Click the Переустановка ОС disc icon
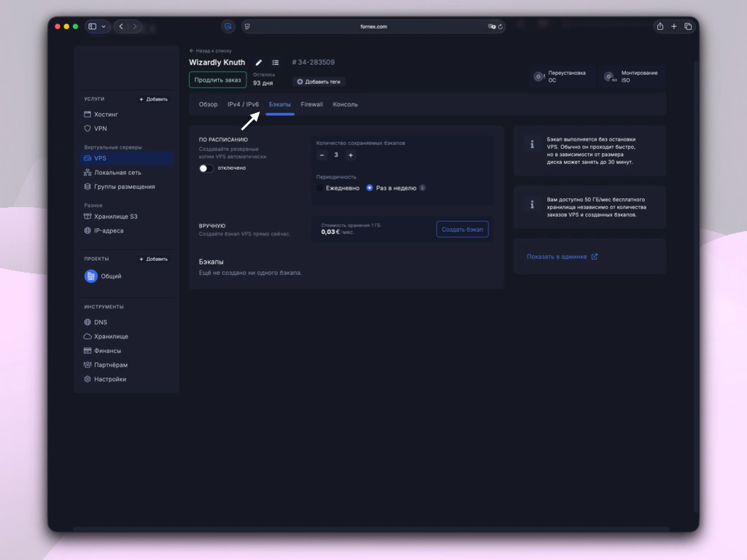747x560 pixels. [538, 77]
